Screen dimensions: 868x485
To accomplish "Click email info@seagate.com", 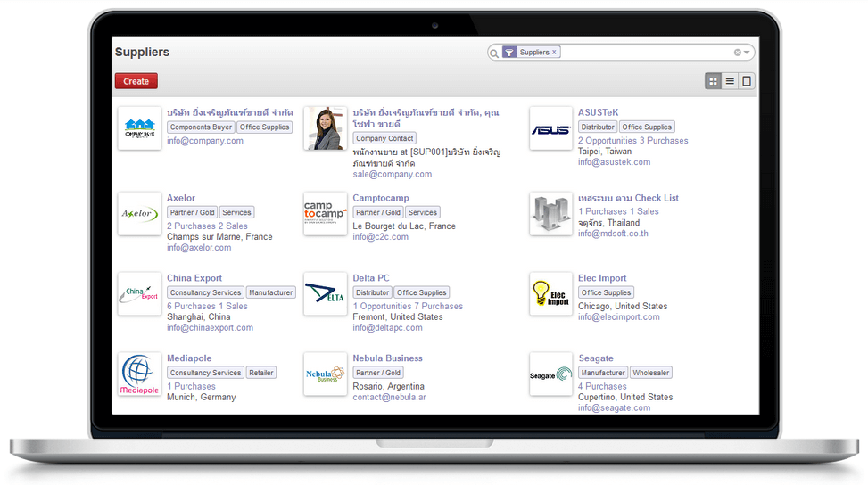I will coord(615,408).
